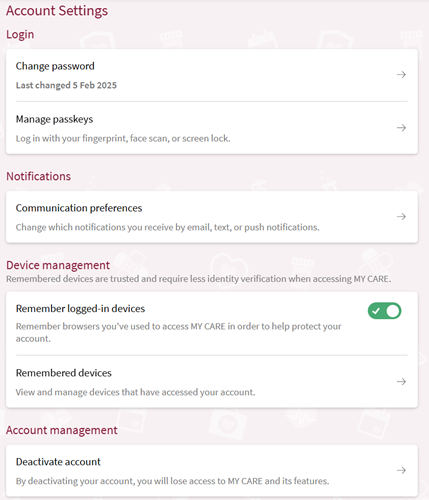This screenshot has width=429, height=500.
Task: Click the notifications by email, text description
Action: [167, 227]
